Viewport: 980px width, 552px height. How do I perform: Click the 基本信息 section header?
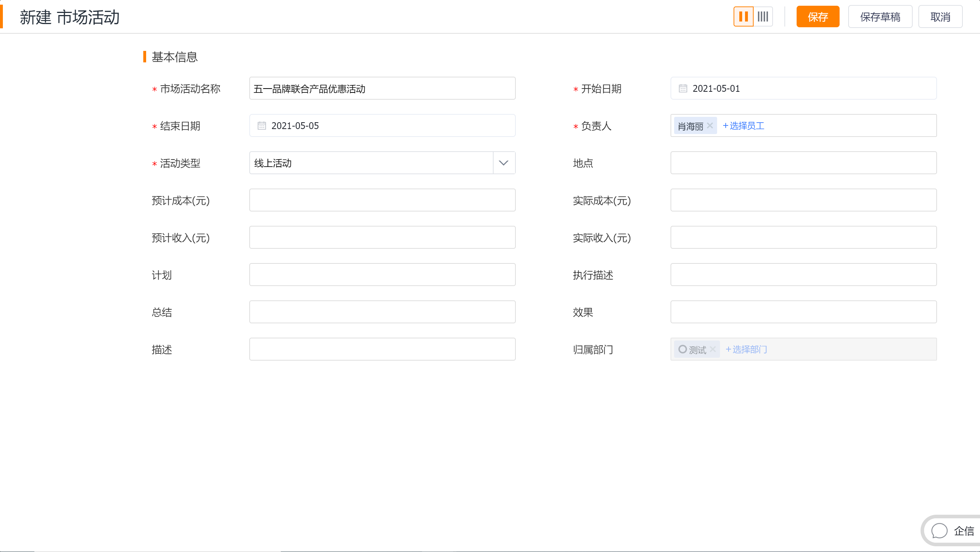tap(174, 57)
